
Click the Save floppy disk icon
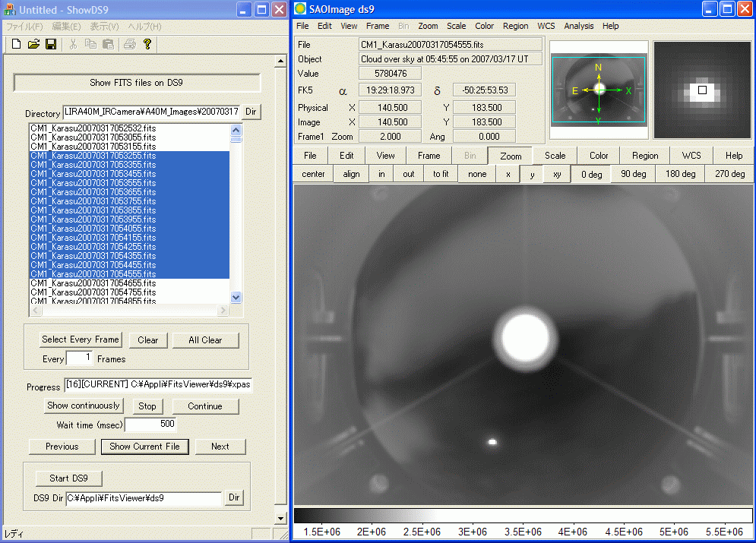(x=51, y=44)
